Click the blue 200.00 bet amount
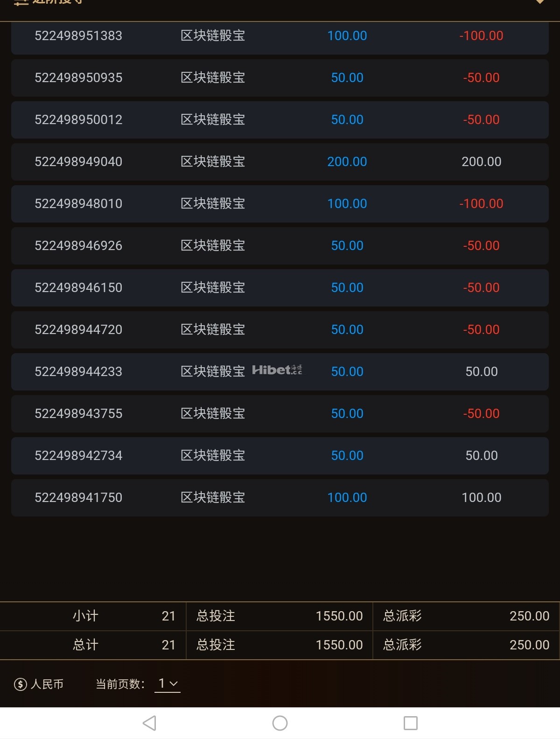This screenshot has width=560, height=739. [347, 162]
